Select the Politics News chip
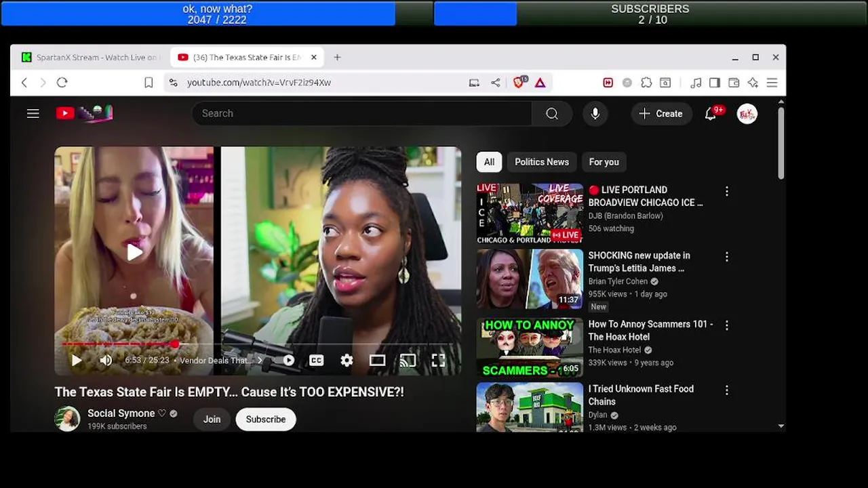This screenshot has width=868, height=488. [541, 162]
